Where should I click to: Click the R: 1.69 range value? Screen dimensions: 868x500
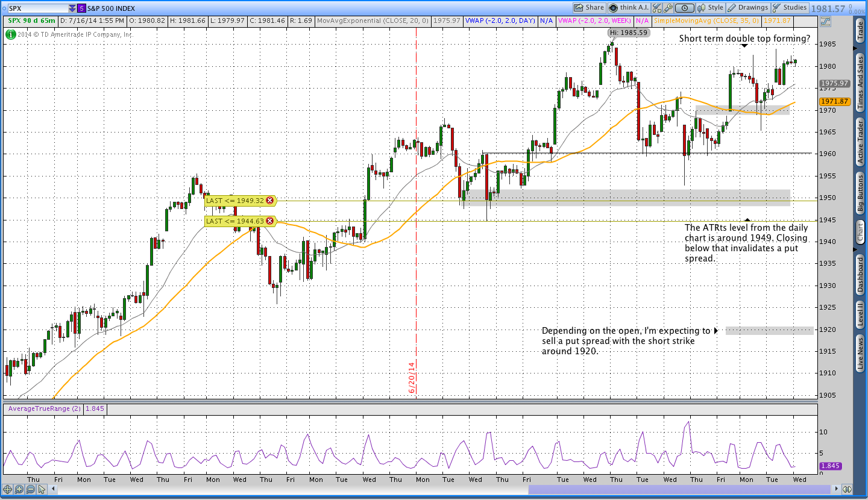(301, 20)
